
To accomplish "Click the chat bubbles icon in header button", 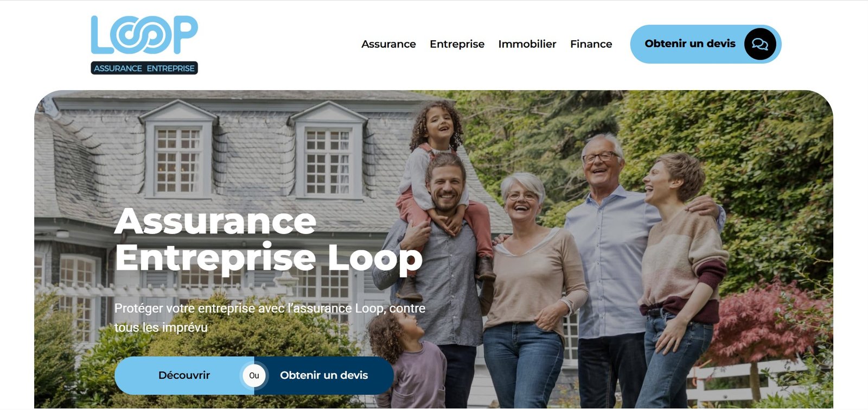I will tap(760, 44).
